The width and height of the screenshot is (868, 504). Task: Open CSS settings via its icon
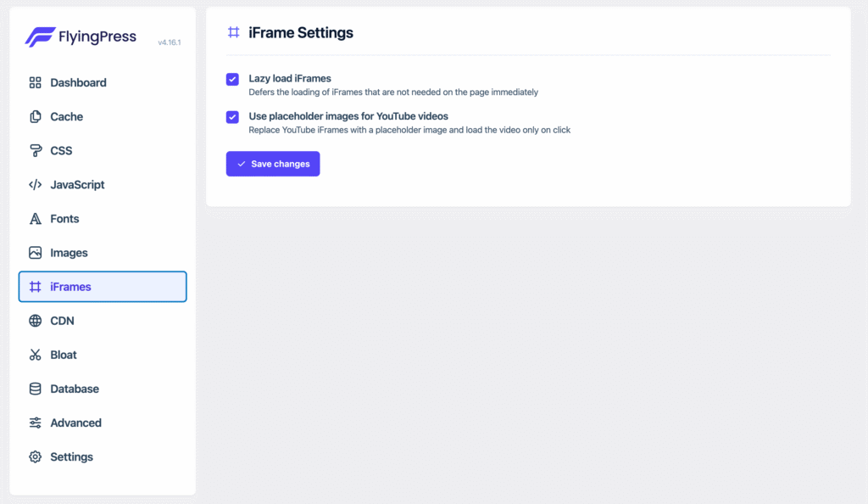point(35,150)
